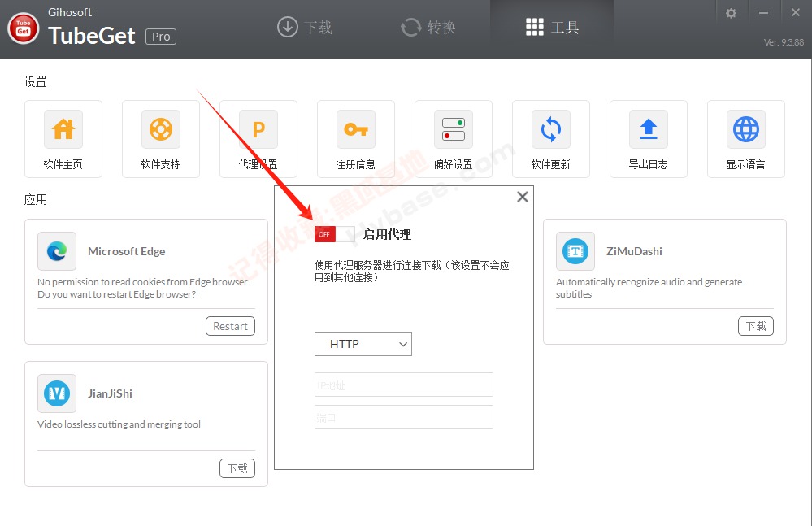Close the proxy settings dialog

pos(523,197)
